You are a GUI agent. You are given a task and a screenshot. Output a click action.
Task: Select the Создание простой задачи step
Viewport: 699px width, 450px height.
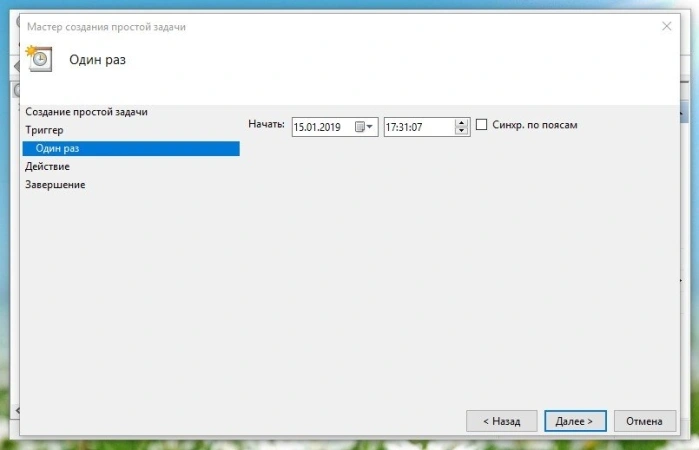coord(86,112)
